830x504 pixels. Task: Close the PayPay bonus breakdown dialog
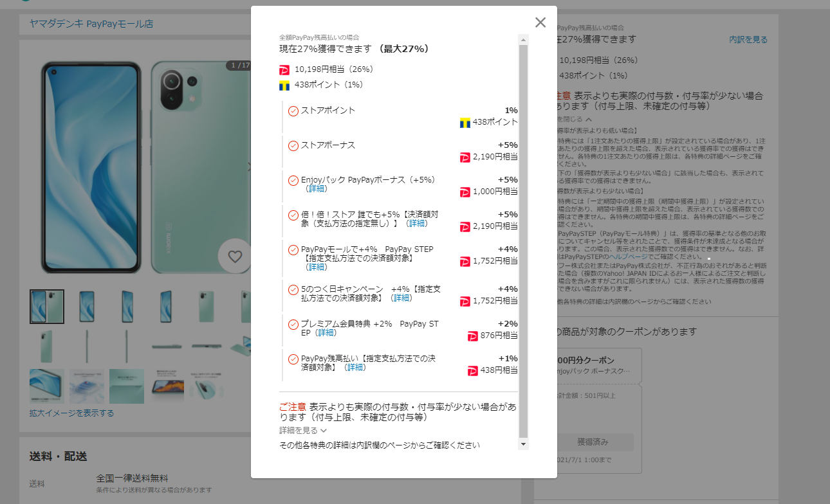[x=540, y=22]
